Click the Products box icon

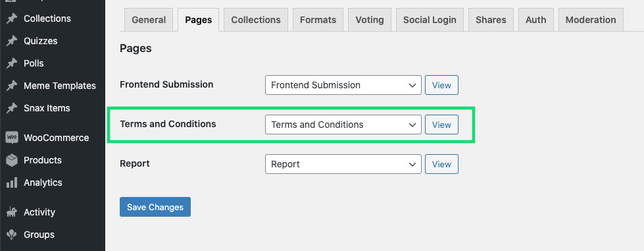12,160
